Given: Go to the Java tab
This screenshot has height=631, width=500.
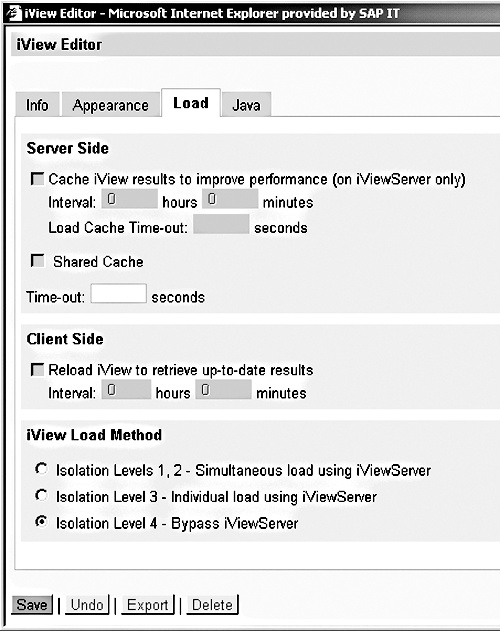Looking at the screenshot, I should pyautogui.click(x=246, y=105).
